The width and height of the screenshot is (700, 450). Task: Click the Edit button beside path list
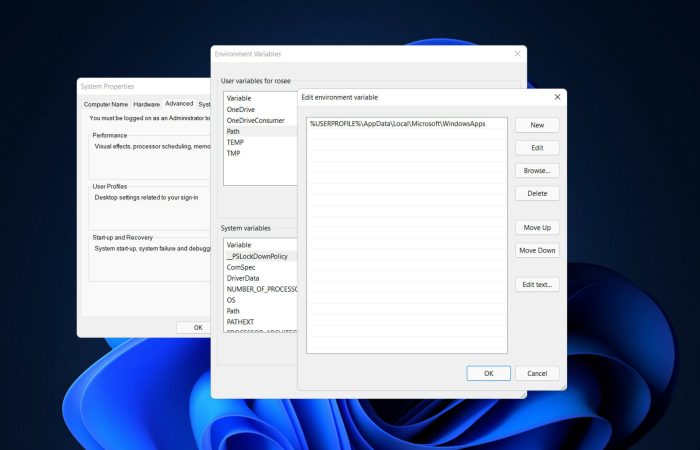537,148
